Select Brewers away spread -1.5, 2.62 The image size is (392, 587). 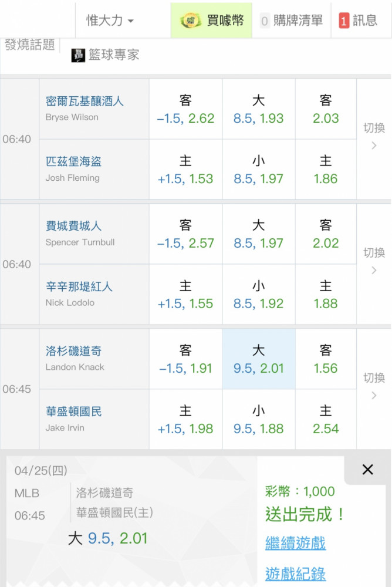(x=185, y=110)
